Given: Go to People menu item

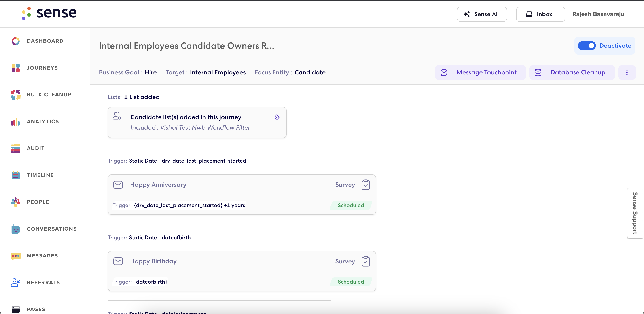Looking at the screenshot, I should pos(38,202).
